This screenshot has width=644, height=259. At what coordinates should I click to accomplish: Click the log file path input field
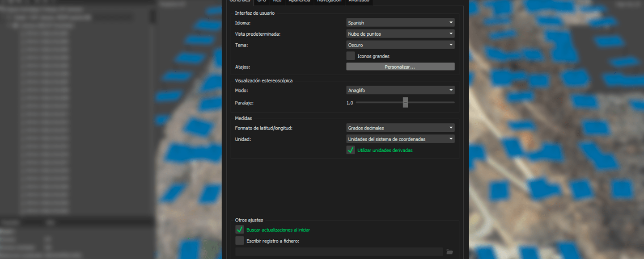pyautogui.click(x=339, y=252)
